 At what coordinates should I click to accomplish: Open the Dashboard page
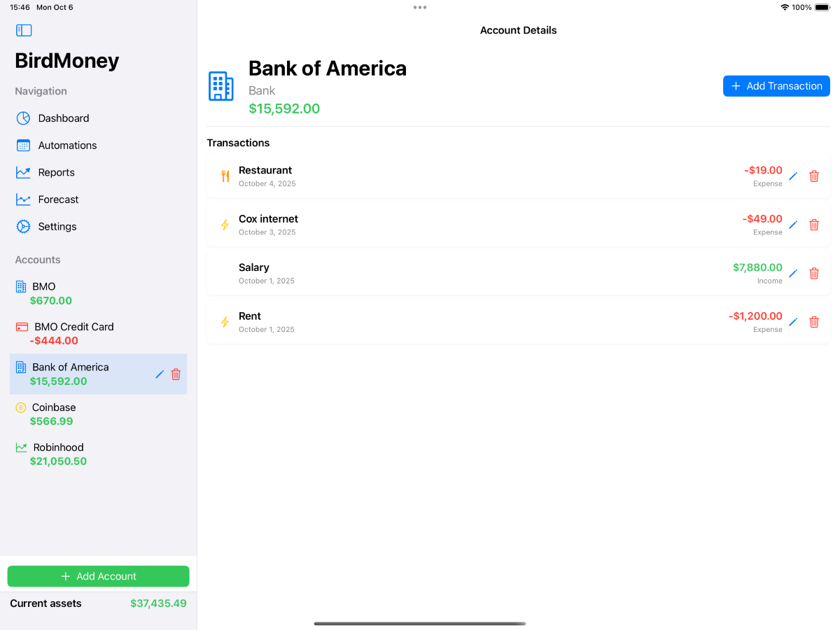click(63, 118)
